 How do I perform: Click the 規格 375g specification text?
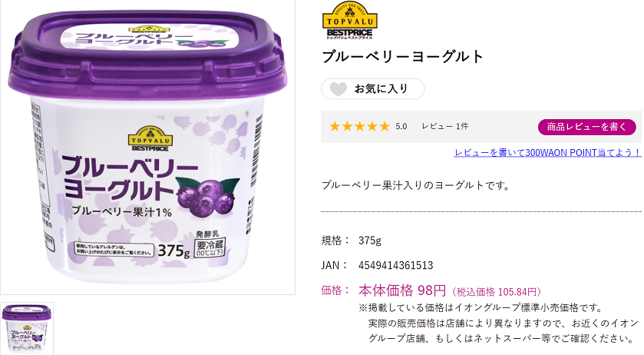click(x=351, y=241)
